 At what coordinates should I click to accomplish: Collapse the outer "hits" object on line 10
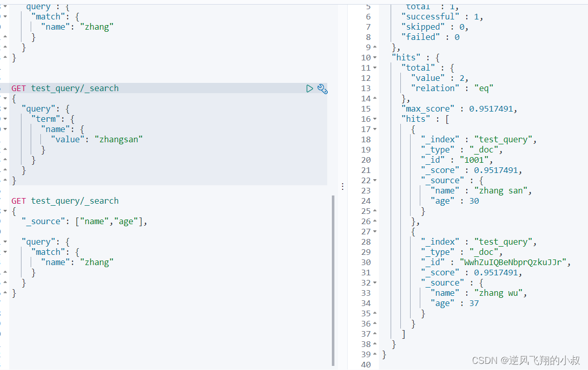(x=375, y=58)
